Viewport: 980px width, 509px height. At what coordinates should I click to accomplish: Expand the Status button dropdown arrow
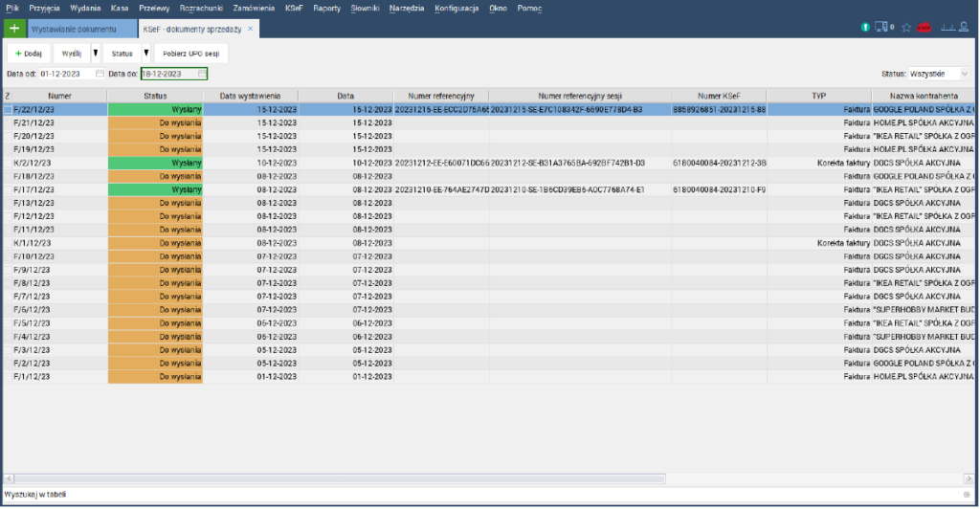coord(145,54)
